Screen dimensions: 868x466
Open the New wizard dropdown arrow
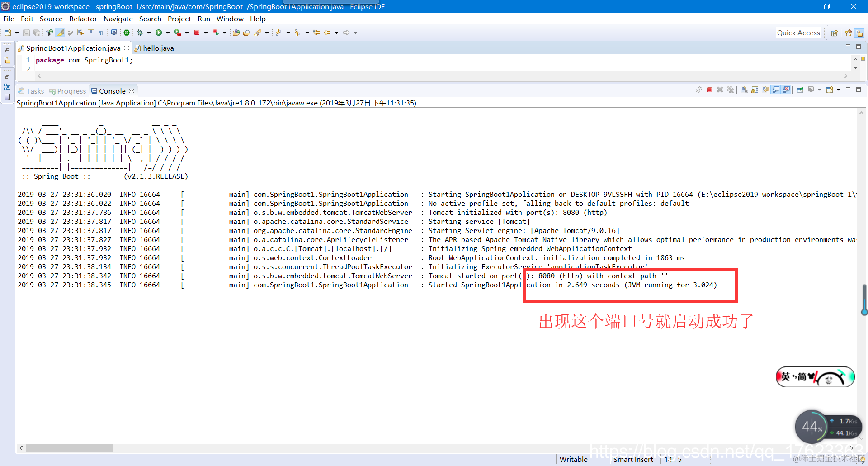(17, 33)
